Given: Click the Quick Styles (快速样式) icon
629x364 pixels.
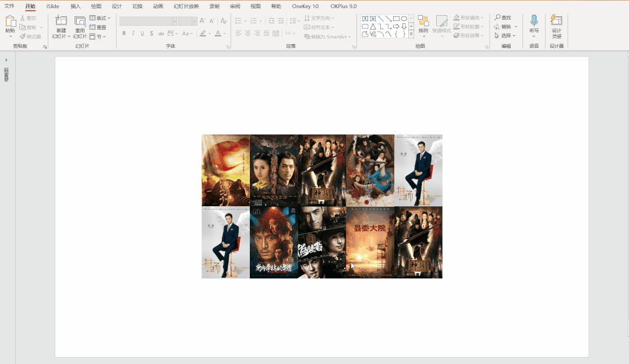Looking at the screenshot, I should [x=441, y=21].
